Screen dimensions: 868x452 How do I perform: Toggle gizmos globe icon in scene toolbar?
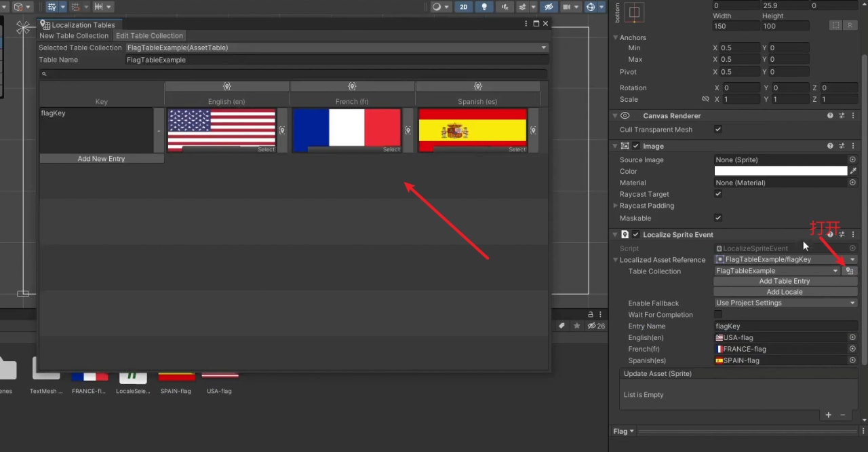(591, 7)
